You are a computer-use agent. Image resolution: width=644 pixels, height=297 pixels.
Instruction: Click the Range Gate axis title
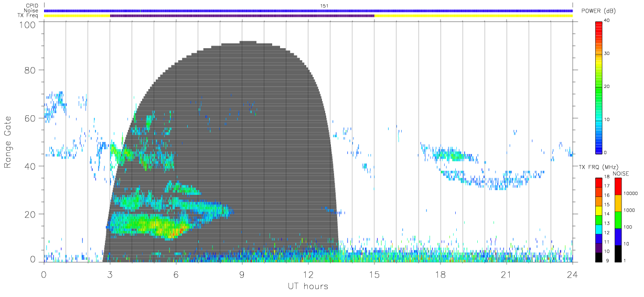8,142
